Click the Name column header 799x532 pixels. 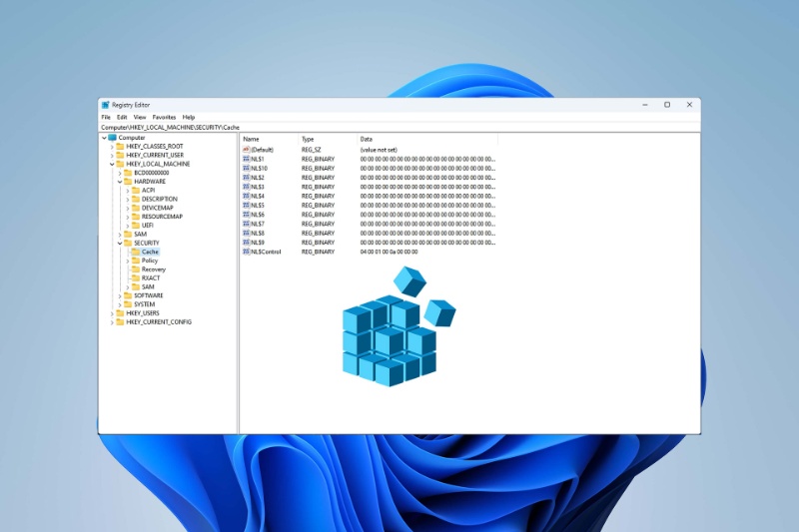(x=252, y=139)
